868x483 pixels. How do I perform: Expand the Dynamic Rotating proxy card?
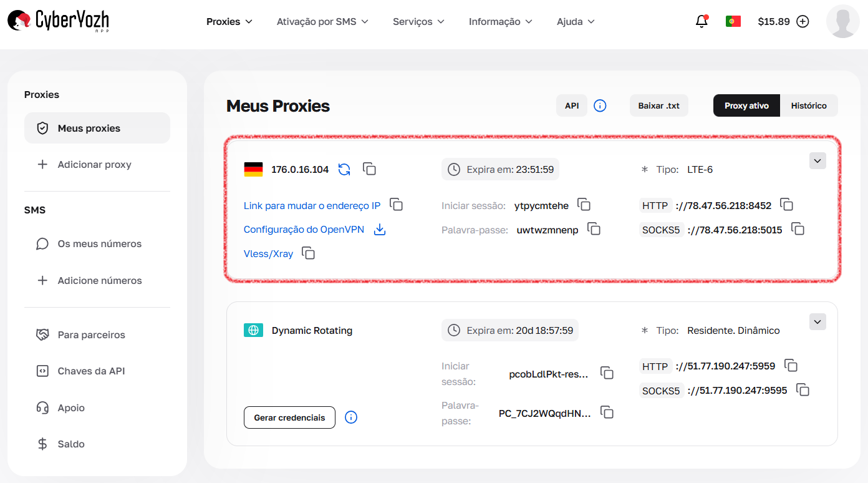point(817,321)
